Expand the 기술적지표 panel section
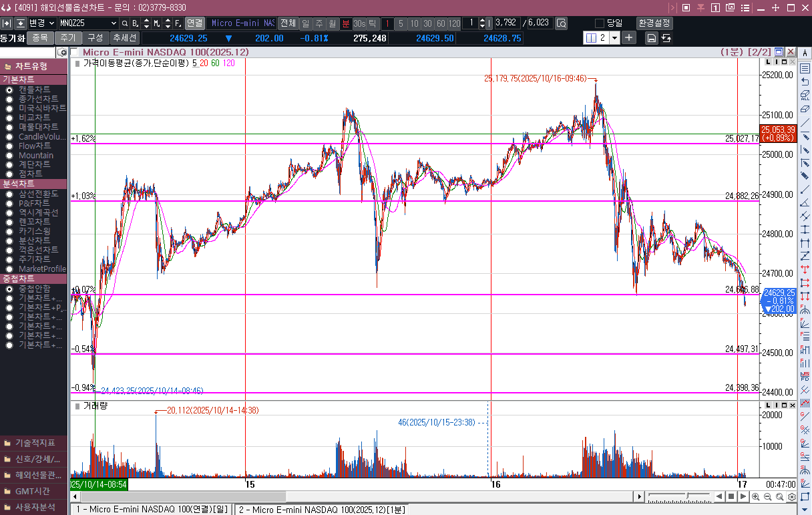Image resolution: width=812 pixels, height=515 pixels. (x=33, y=443)
